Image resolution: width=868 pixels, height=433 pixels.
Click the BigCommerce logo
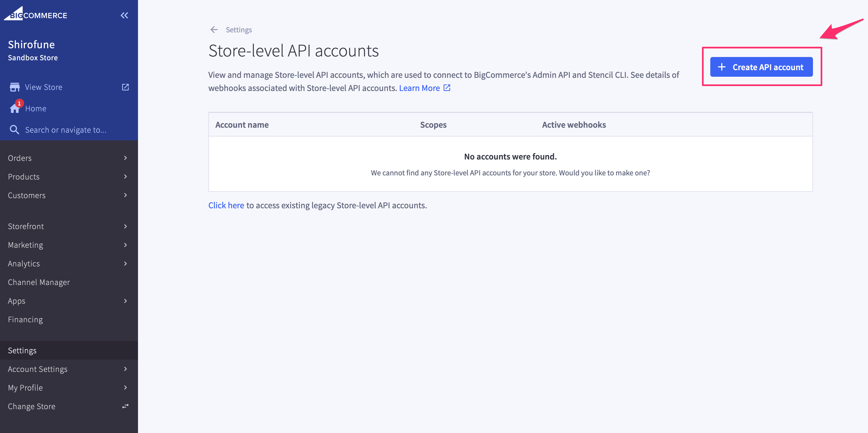click(x=35, y=14)
